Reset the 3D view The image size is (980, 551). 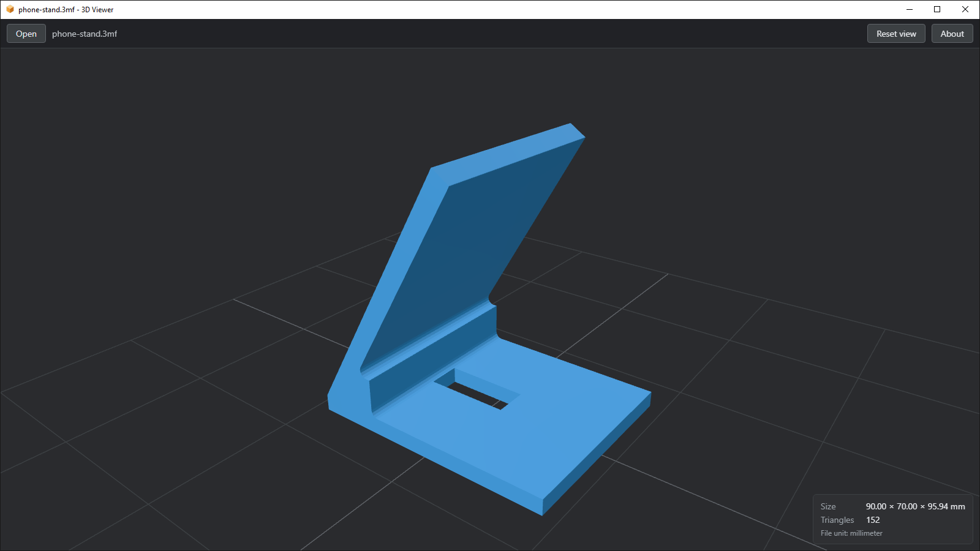click(896, 34)
